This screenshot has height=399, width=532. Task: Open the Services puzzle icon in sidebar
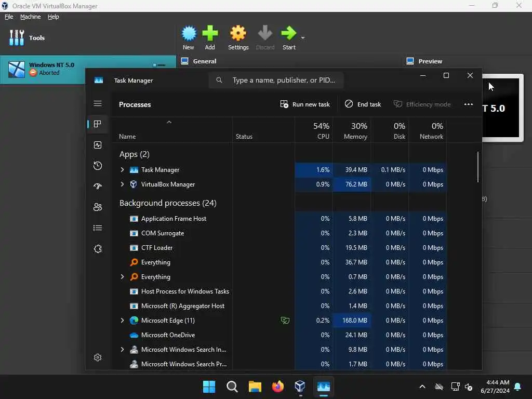click(98, 249)
